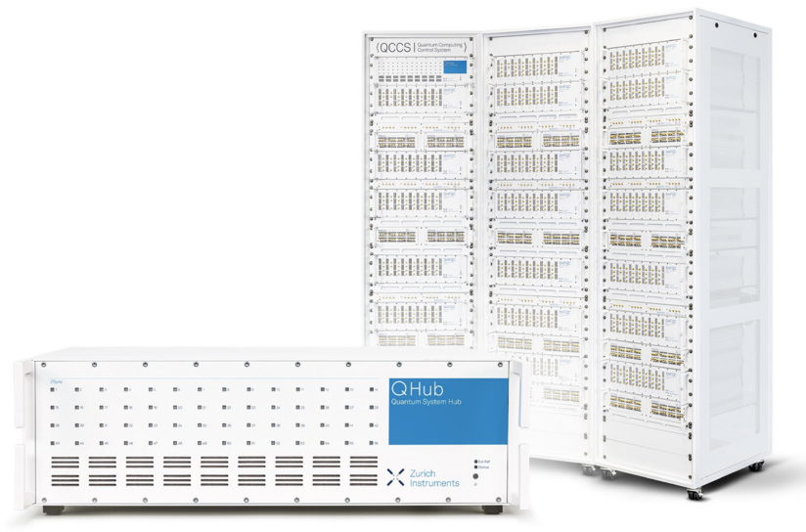Viewport: 806px width, 532px height.
Task: Click ZSync port 44 on the QHub
Action: (77, 443)
